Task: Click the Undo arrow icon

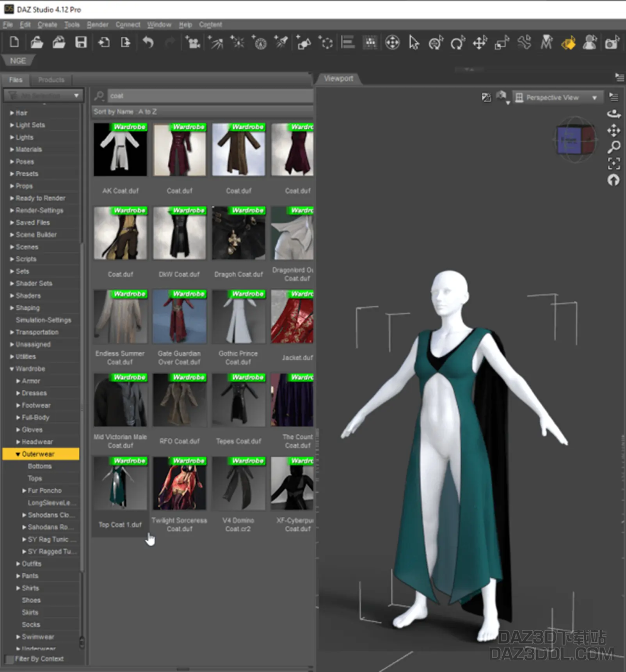Action: click(148, 42)
